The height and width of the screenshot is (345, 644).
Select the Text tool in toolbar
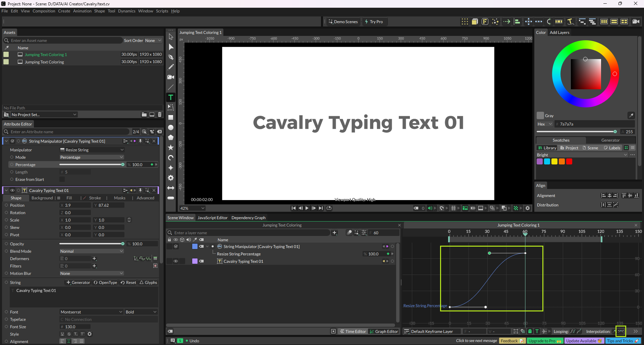171,97
